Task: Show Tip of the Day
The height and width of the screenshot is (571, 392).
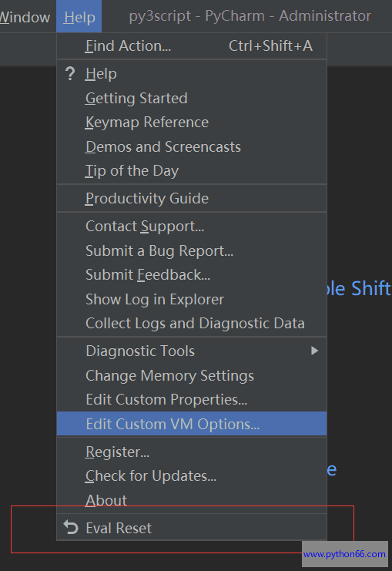Action: pyautogui.click(x=192, y=171)
